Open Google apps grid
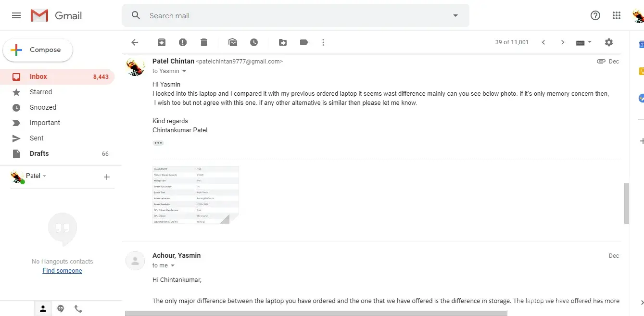Image resolution: width=644 pixels, height=316 pixels. coord(617,15)
